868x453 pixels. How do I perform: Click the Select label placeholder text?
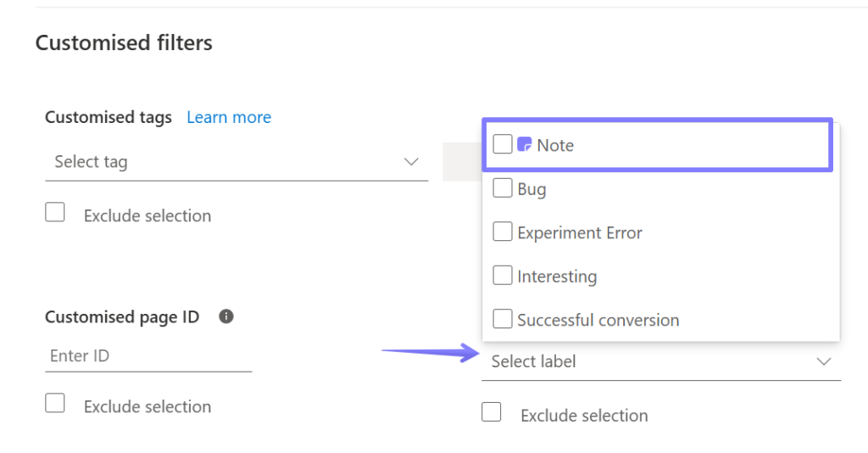click(534, 361)
